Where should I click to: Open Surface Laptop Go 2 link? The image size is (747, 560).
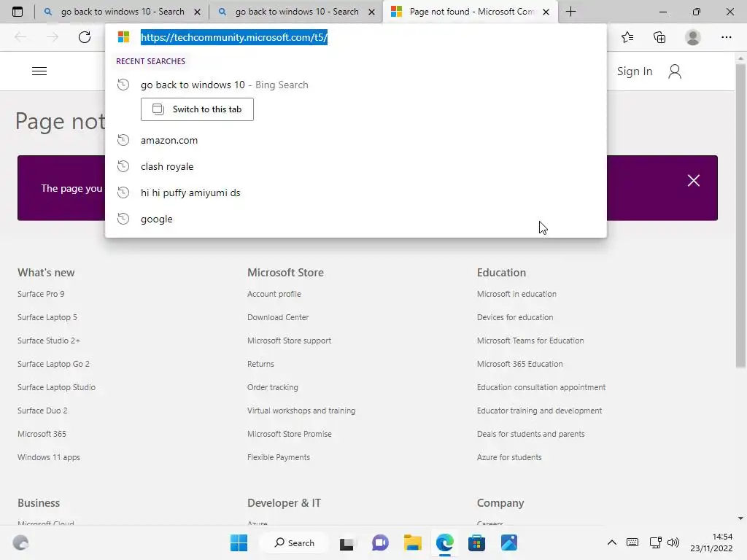click(x=53, y=364)
